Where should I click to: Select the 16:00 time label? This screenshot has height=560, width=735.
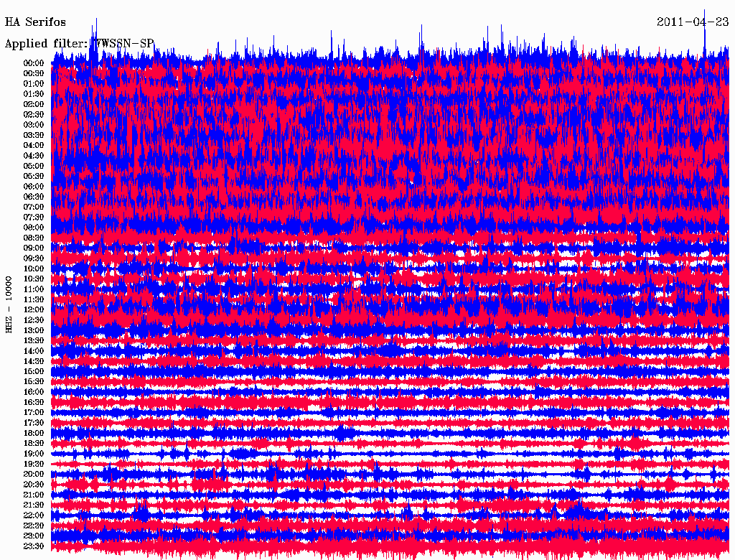[x=34, y=392]
